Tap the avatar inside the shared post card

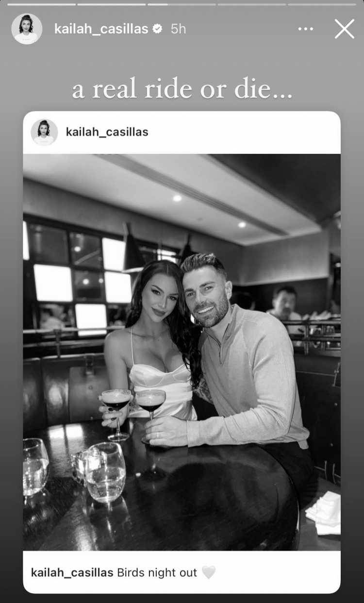point(44,132)
